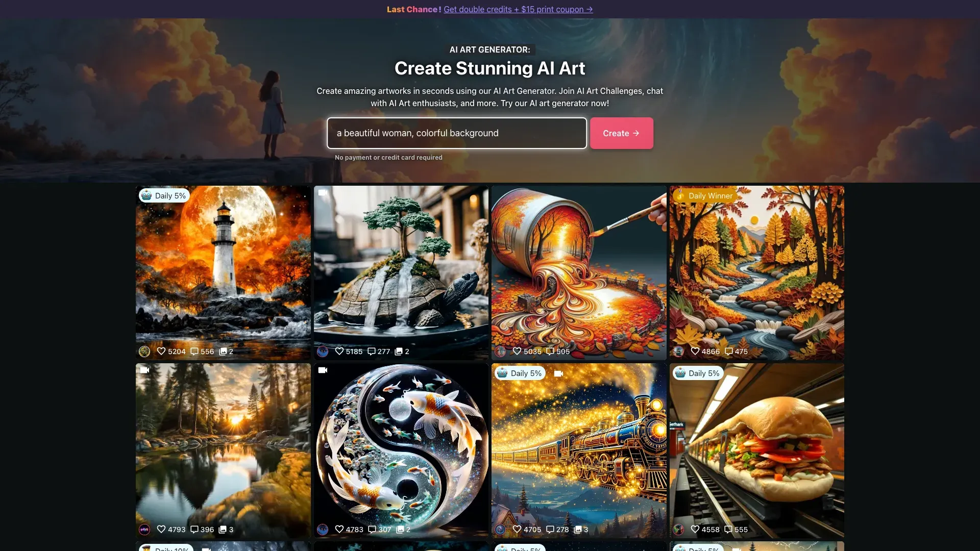Viewport: 980px width, 551px height.
Task: Click the video icon on the golden train artwork
Action: click(558, 373)
